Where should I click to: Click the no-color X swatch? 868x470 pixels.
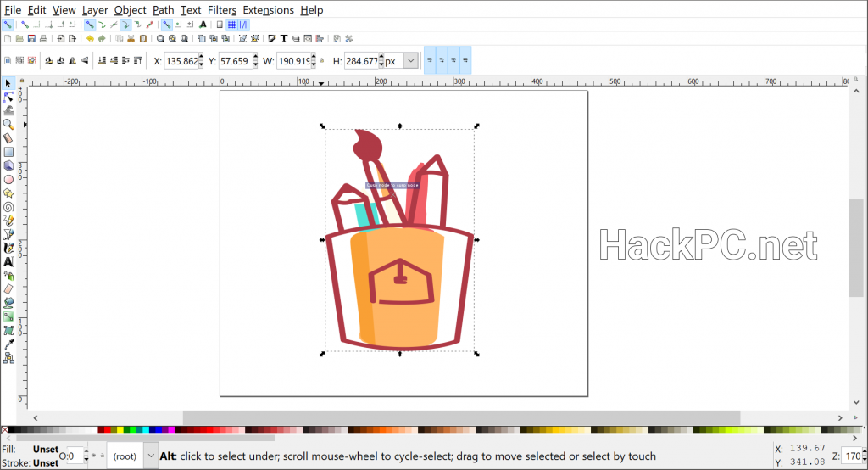(x=5, y=429)
